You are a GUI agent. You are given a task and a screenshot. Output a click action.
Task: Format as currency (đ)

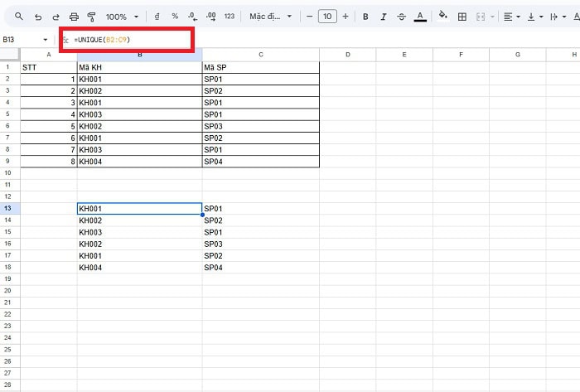click(157, 17)
